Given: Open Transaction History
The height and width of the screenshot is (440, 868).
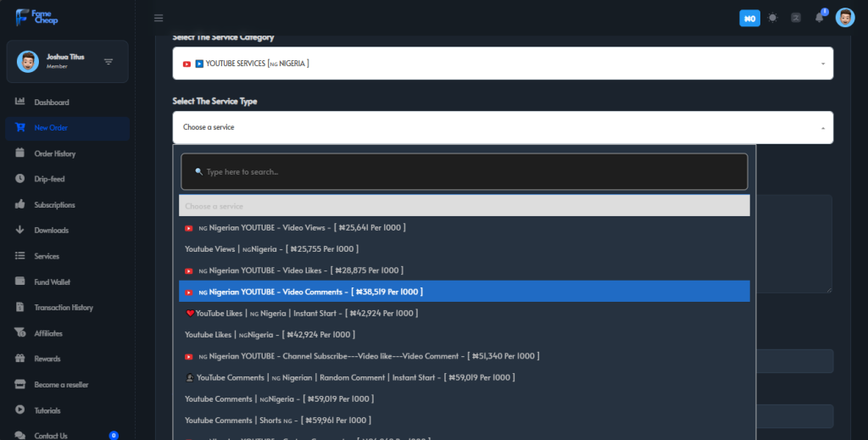Looking at the screenshot, I should tap(64, 308).
